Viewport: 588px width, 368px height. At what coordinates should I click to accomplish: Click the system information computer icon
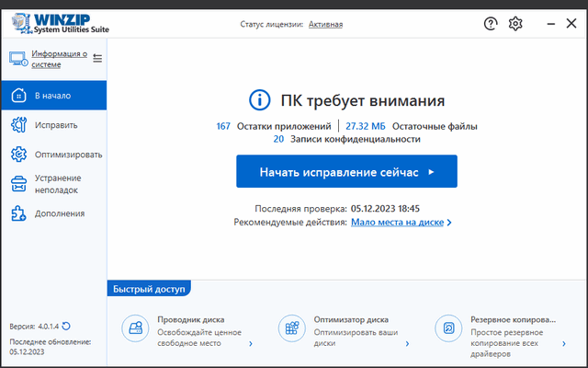[17, 59]
